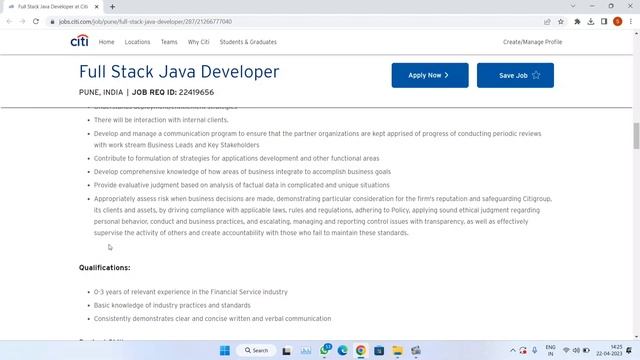Open the Extensions puzzle icon
Image resolution: width=640 pixels, height=360 pixels.
point(577,22)
